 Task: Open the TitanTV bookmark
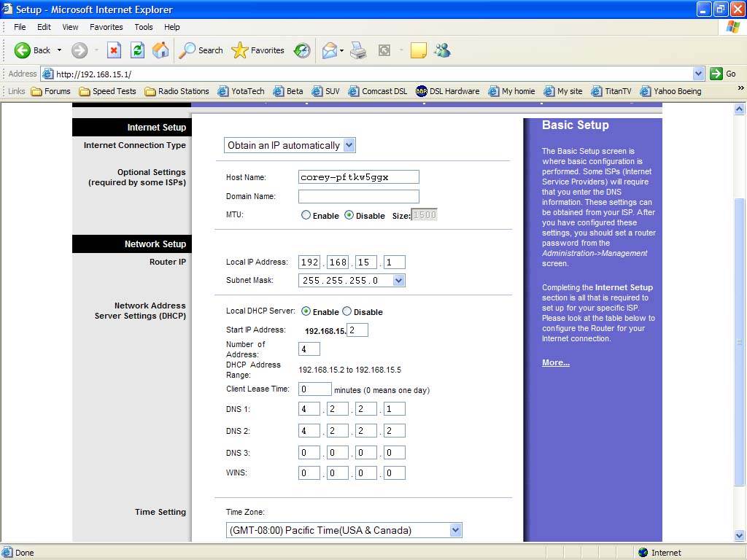(x=611, y=91)
